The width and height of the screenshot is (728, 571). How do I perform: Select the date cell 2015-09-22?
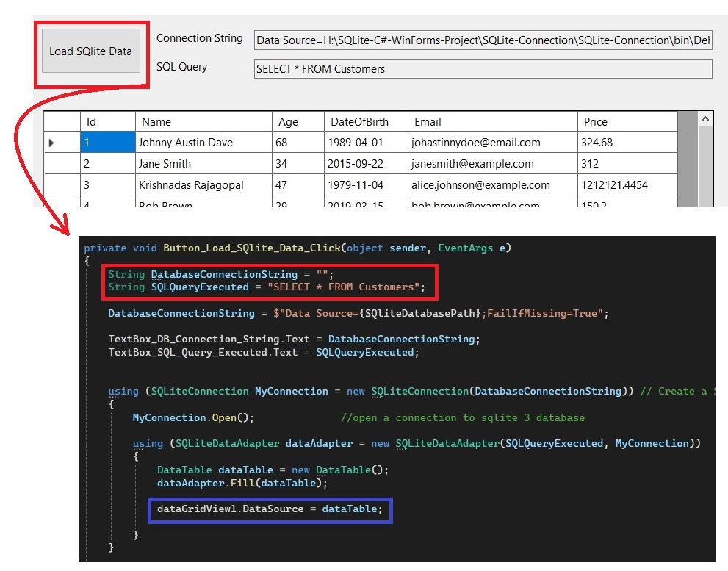point(366,164)
